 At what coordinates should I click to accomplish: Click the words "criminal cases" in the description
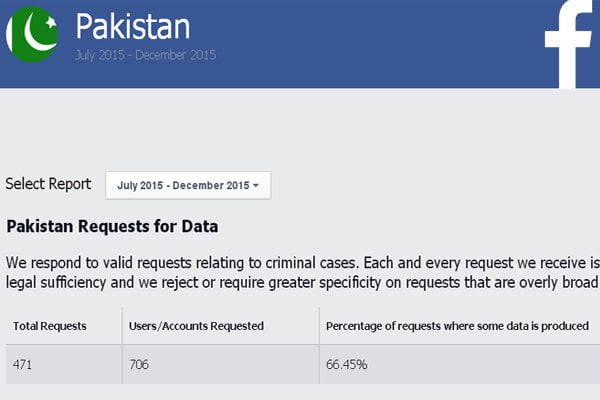312,263
